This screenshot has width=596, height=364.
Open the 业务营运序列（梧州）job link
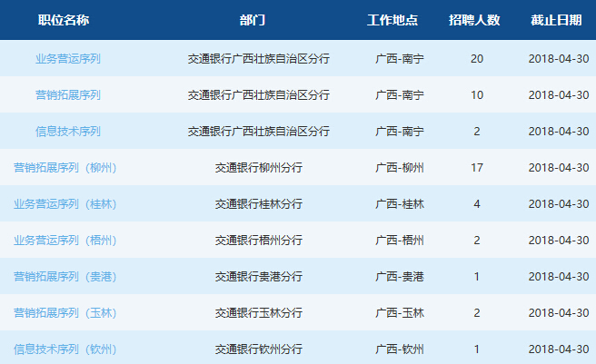coord(65,241)
